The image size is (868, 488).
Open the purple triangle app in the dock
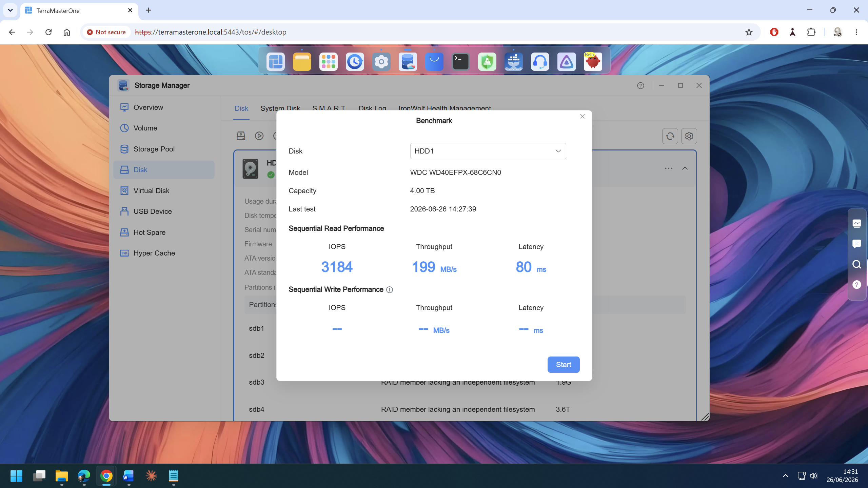coord(566,62)
